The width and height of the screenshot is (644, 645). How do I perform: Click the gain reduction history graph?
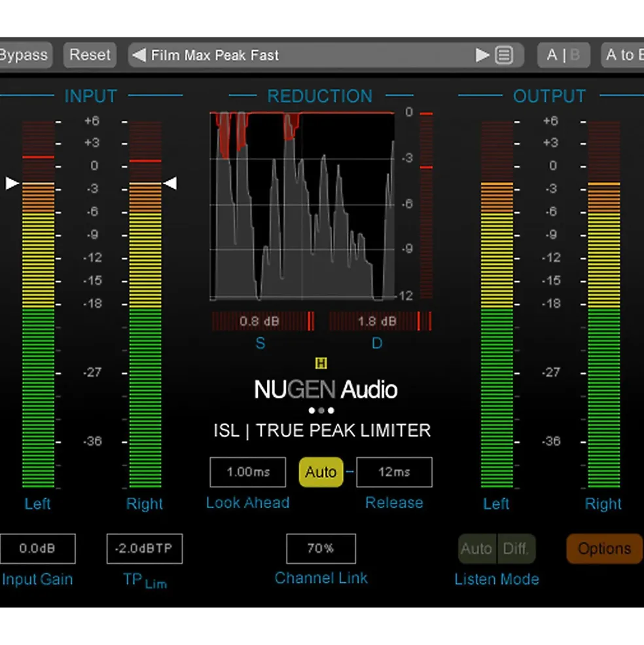pos(302,206)
